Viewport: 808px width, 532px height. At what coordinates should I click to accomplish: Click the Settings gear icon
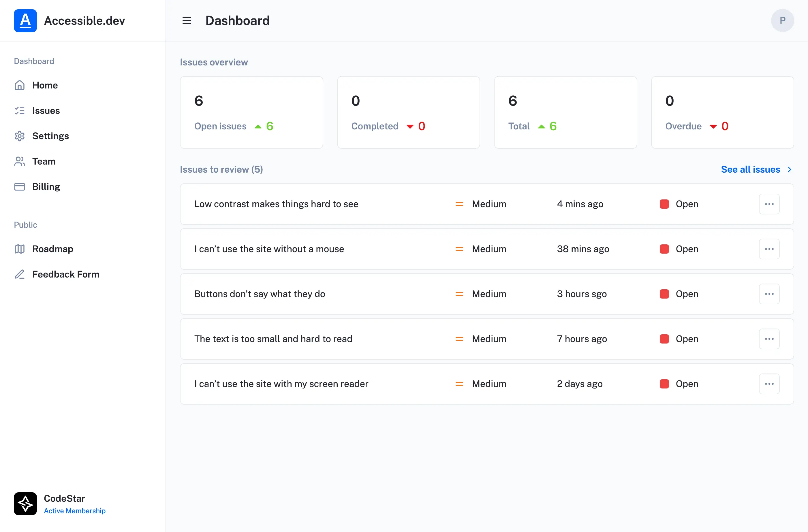tap(20, 136)
